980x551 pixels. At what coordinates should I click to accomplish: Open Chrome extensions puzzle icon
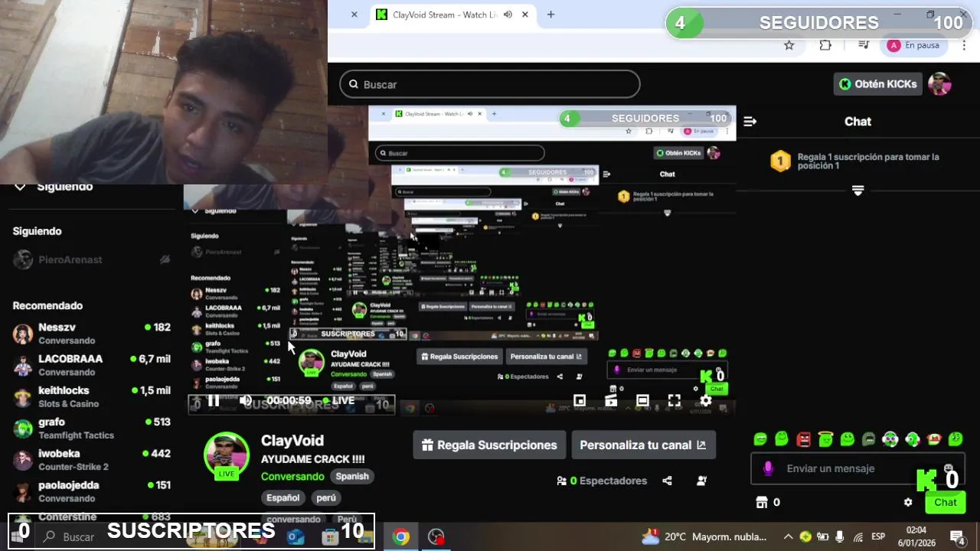click(x=825, y=45)
